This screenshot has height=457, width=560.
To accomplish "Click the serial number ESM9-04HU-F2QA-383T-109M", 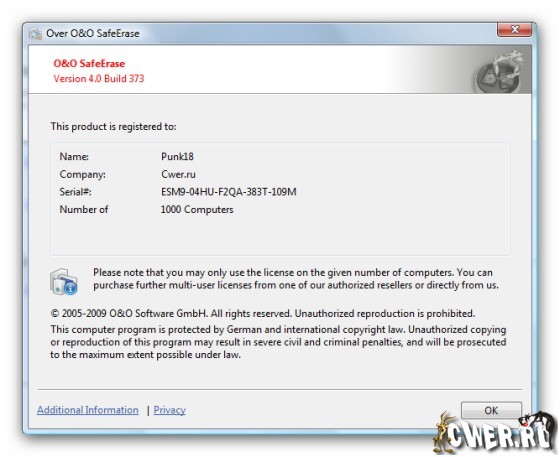I will pos(229,192).
